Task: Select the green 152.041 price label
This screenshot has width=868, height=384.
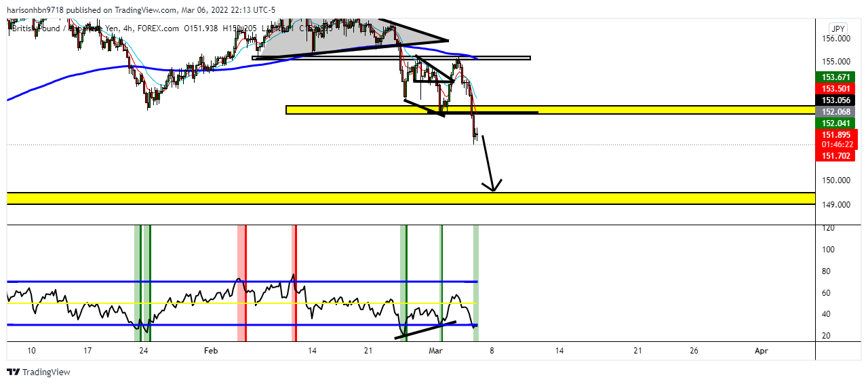Action: coord(835,123)
